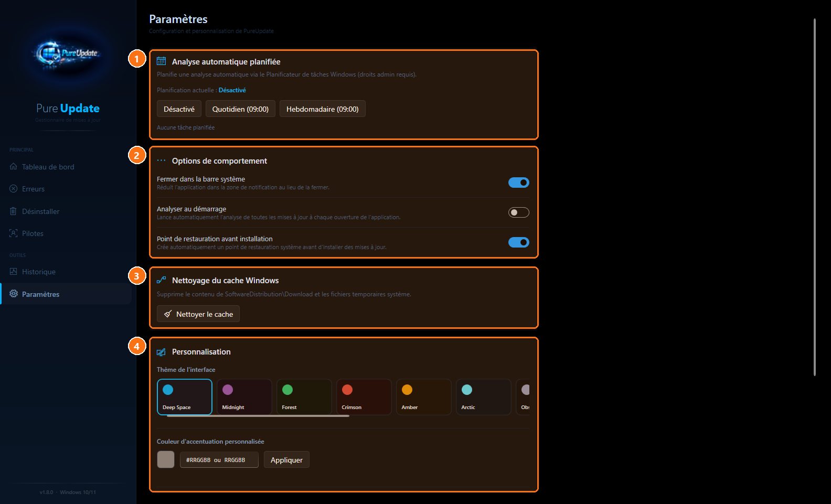Viewport: 831px width, 504px height.
Task: Open Historique from the sidebar
Action: coord(66,272)
